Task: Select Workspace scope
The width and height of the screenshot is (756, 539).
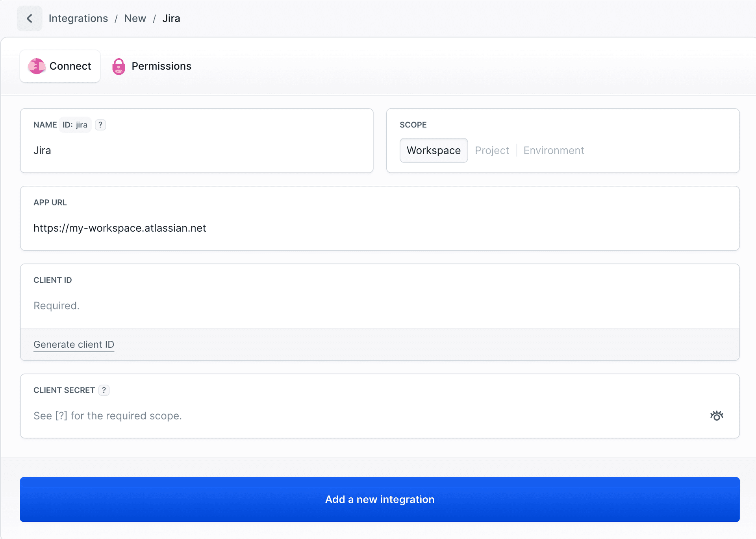Action: click(434, 150)
